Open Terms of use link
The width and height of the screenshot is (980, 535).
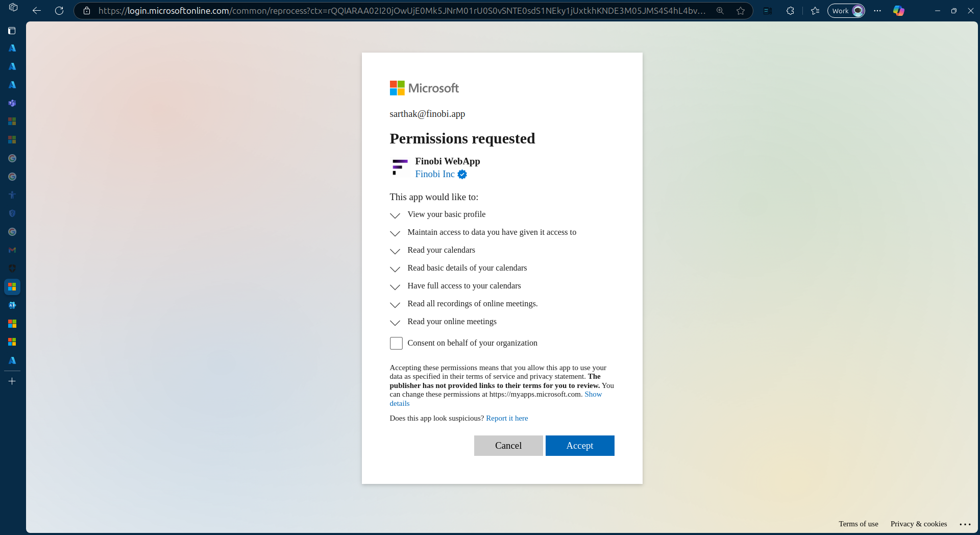[859, 524]
